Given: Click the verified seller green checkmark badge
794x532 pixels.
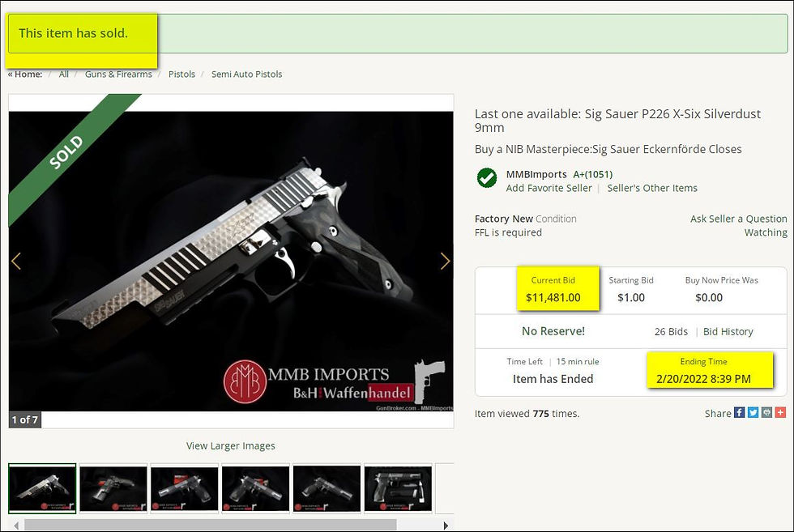Looking at the screenshot, I should click(487, 178).
